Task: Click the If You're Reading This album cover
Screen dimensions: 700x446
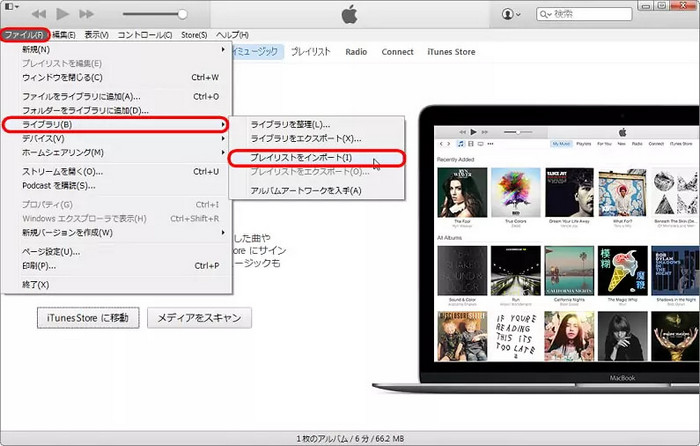Action: [516, 336]
